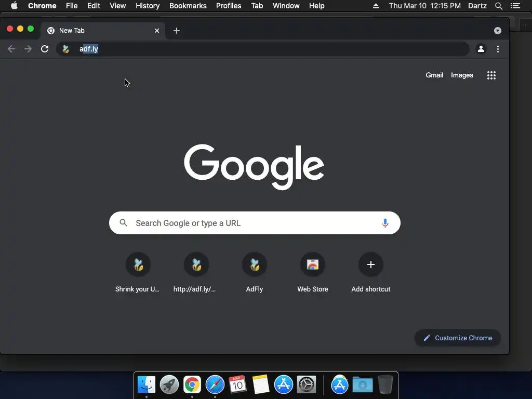
Task: Open the Downloads folder in Dock
Action: tap(362, 384)
